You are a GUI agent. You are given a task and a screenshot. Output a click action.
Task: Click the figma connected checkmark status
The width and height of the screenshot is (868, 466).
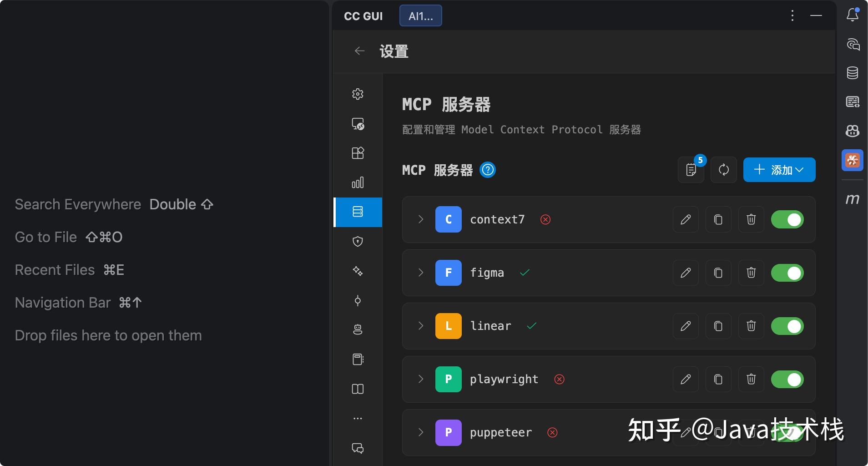[x=525, y=273]
